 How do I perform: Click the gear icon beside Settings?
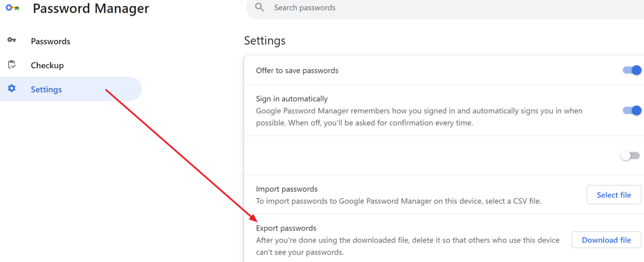(x=12, y=89)
